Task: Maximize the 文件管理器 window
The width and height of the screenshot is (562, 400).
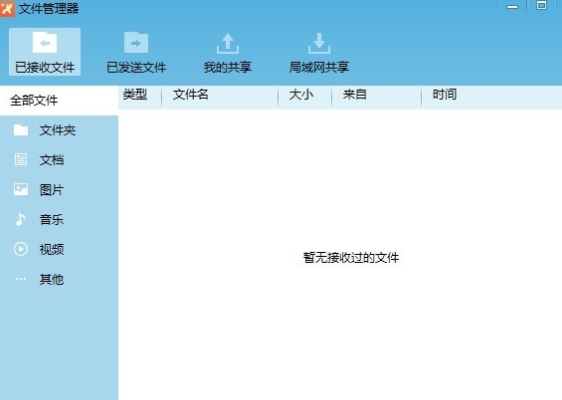Action: [541, 5]
